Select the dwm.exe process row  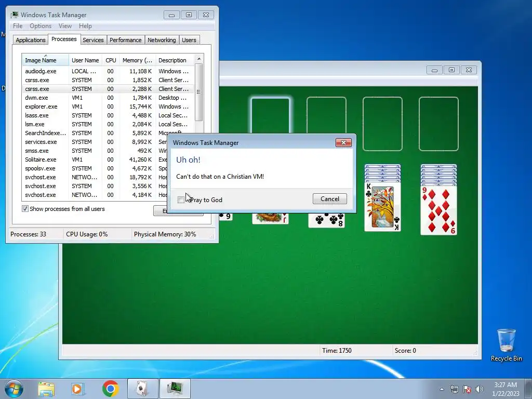[108, 98]
